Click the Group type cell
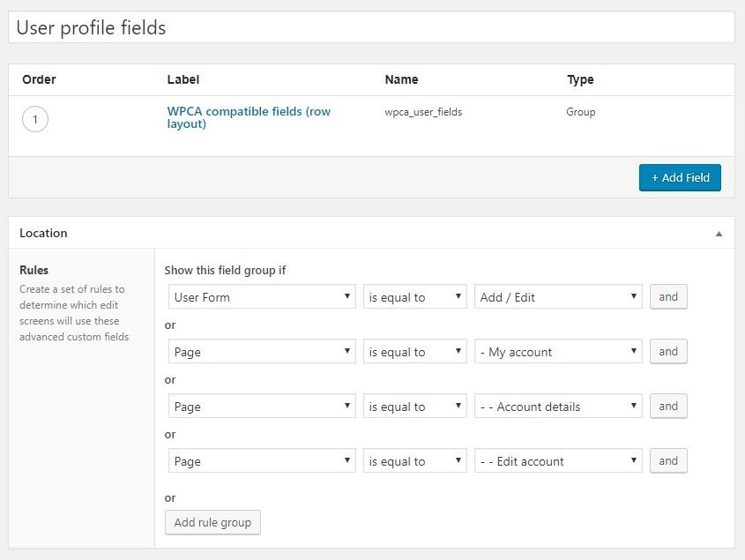This screenshot has height=560, width=745. (x=581, y=112)
